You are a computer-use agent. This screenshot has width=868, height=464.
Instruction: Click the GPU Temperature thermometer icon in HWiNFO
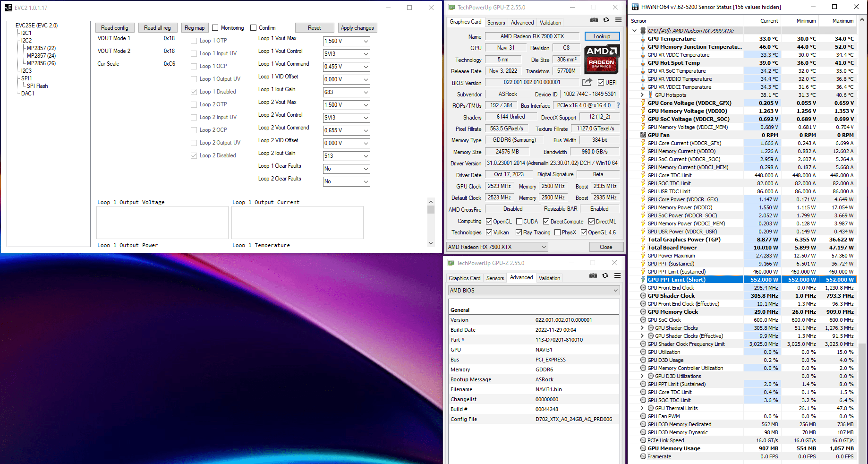coord(643,39)
